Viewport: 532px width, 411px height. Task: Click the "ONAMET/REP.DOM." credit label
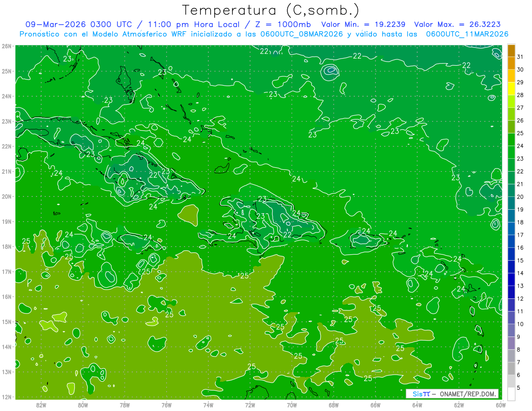click(469, 394)
